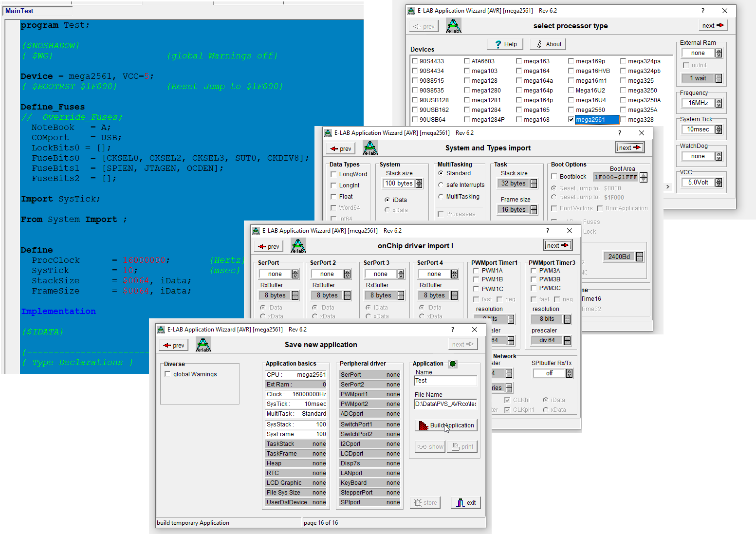756x534 pixels.
Task: Check the mega328 device checkbox
Action: [x=623, y=119]
